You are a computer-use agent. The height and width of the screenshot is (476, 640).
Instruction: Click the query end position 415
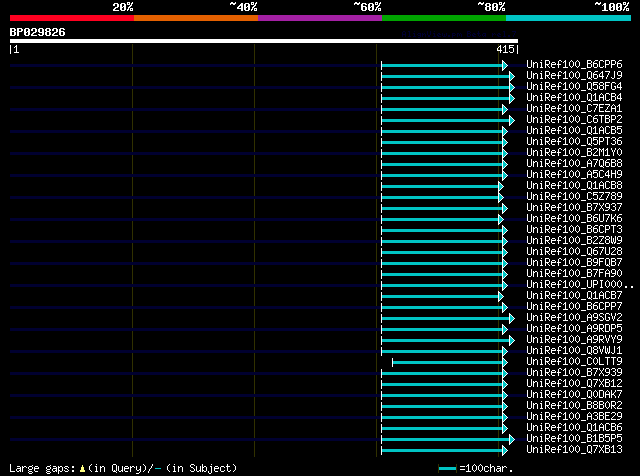pyautogui.click(x=505, y=49)
